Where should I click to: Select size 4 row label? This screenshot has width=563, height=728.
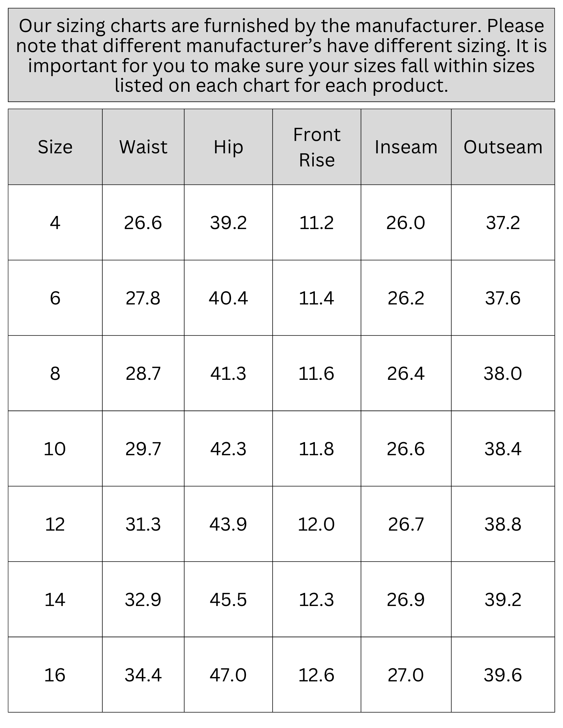(x=55, y=223)
